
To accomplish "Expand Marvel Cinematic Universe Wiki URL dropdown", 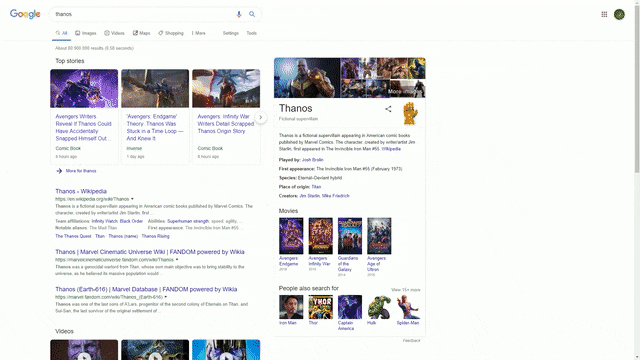I will tap(177, 260).
